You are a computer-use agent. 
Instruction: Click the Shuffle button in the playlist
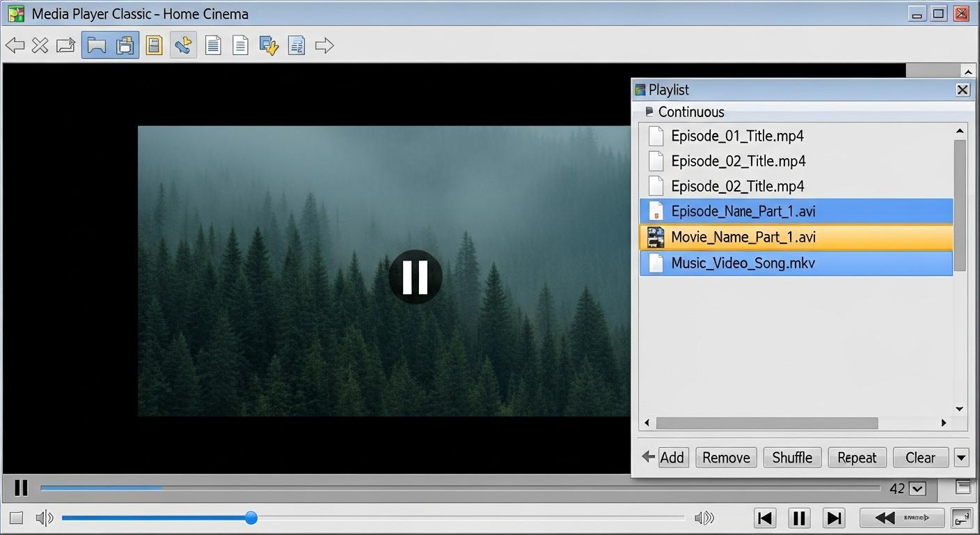[791, 458]
